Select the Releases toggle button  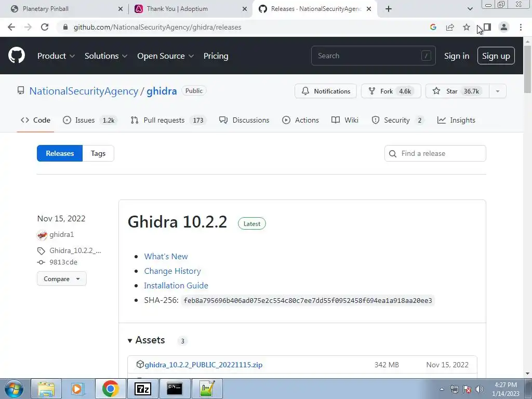pyautogui.click(x=60, y=153)
